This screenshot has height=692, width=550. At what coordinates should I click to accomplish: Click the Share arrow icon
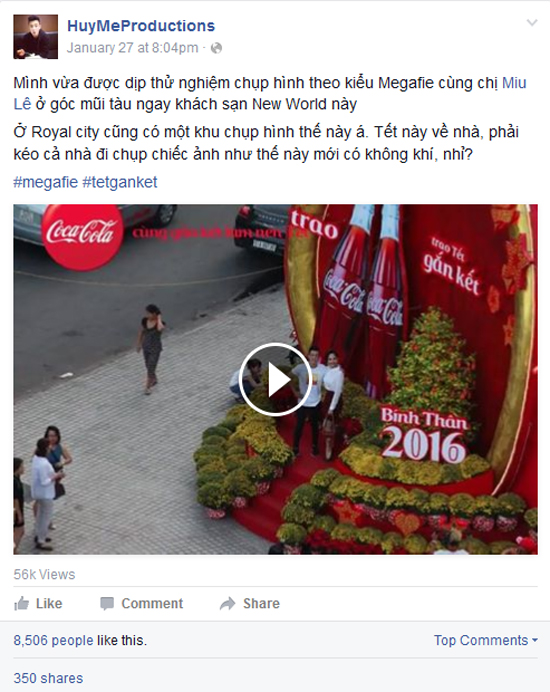click(228, 603)
